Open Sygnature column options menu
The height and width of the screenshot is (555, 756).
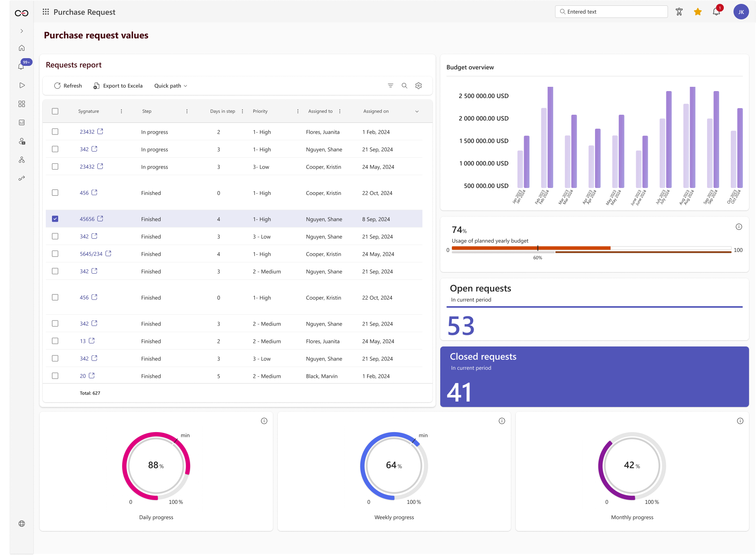[121, 111]
